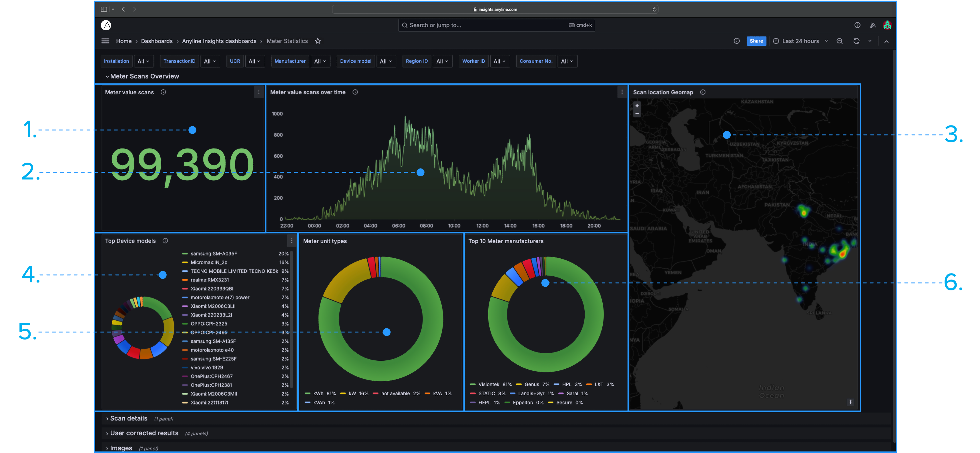Open the help question mark icon
Image resolution: width=980 pixels, height=453 pixels.
pos(857,25)
